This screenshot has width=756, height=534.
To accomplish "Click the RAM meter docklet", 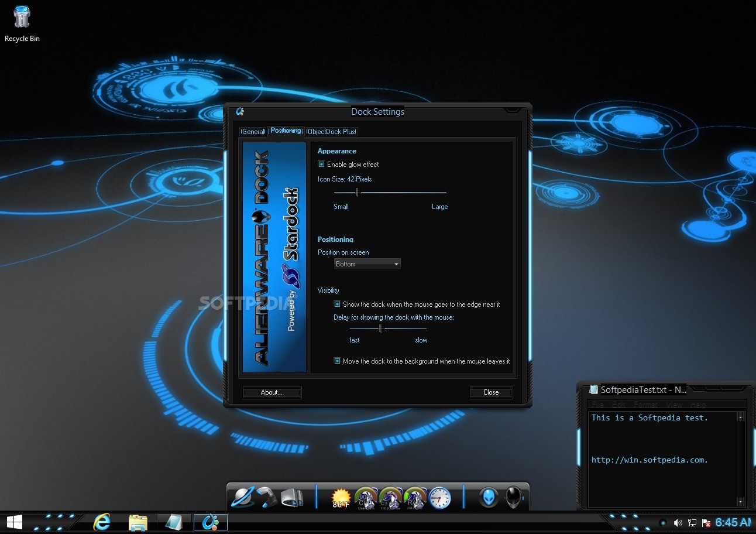I will pos(415,498).
